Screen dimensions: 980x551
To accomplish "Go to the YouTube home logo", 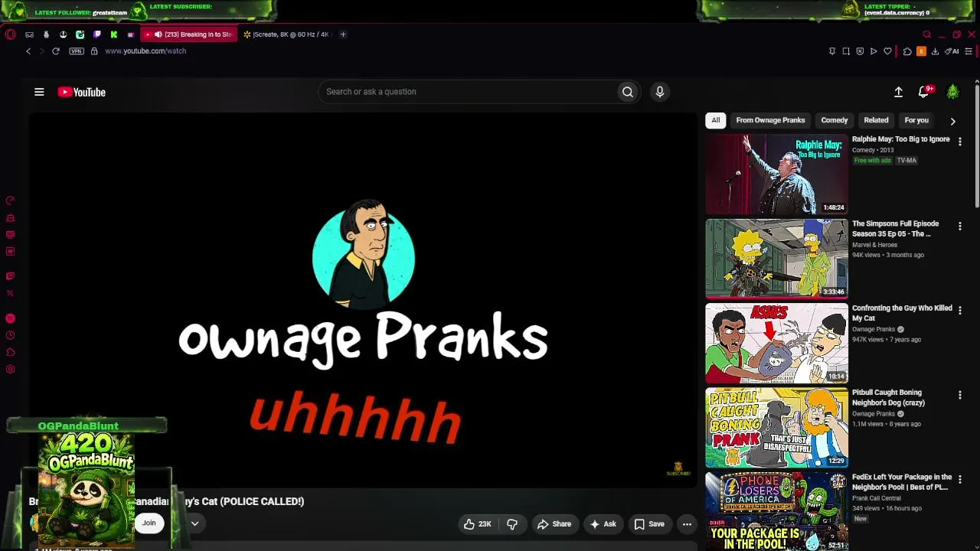I will (81, 92).
